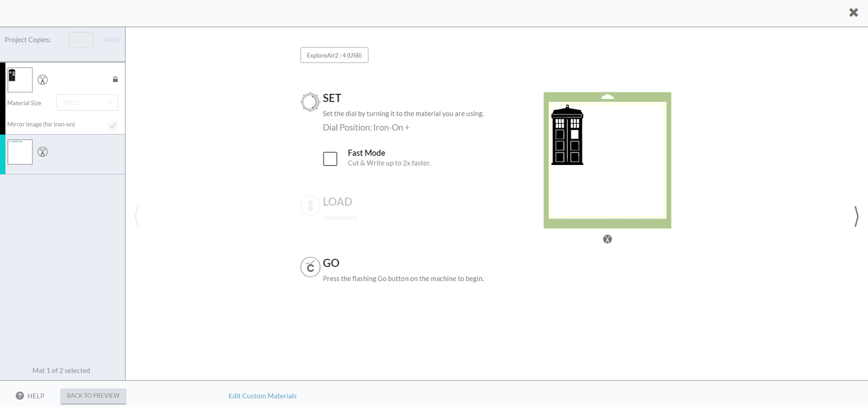
Task: Click the 'Mat 1 of 2 selected' status text
Action: 61,371
